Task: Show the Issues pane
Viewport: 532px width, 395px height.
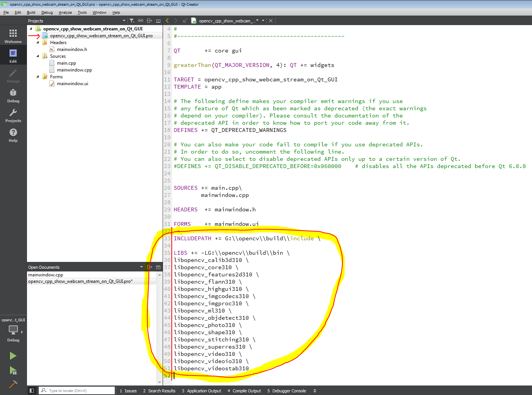Action: 128,390
